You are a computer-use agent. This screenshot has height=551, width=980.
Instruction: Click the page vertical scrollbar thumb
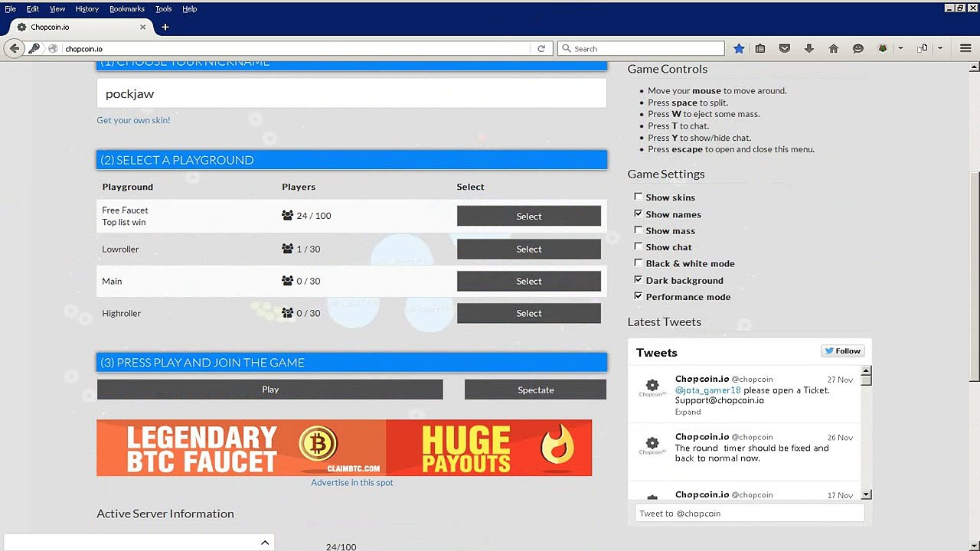pyautogui.click(x=975, y=275)
